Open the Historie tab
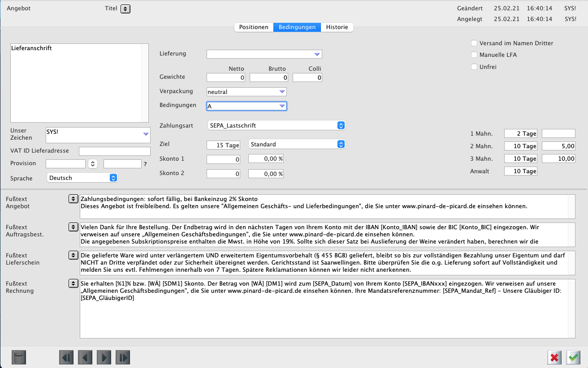The width and height of the screenshot is (588, 368). pos(337,27)
